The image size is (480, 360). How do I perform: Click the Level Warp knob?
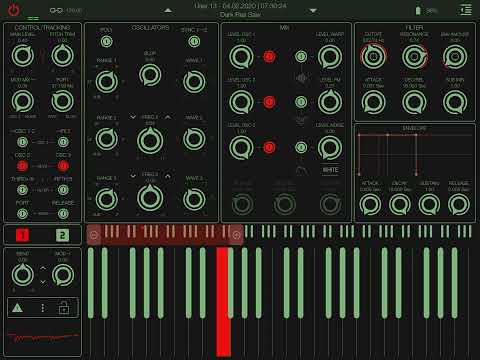coord(330,57)
